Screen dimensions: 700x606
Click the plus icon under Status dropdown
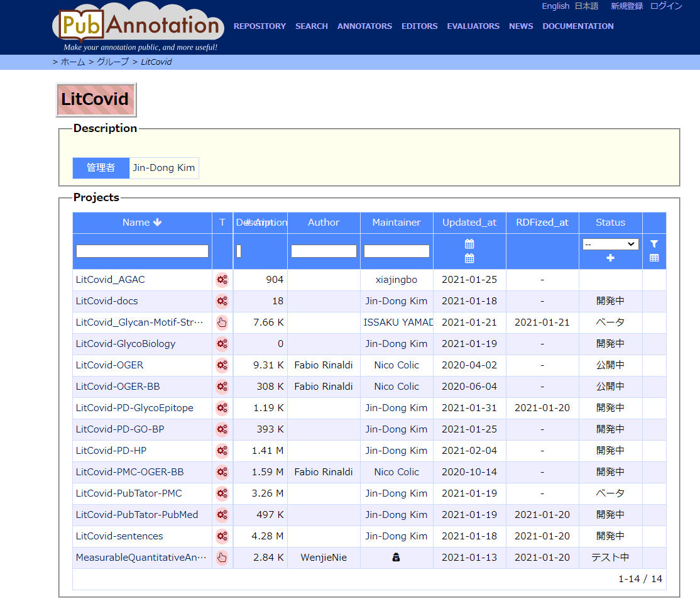click(x=610, y=258)
